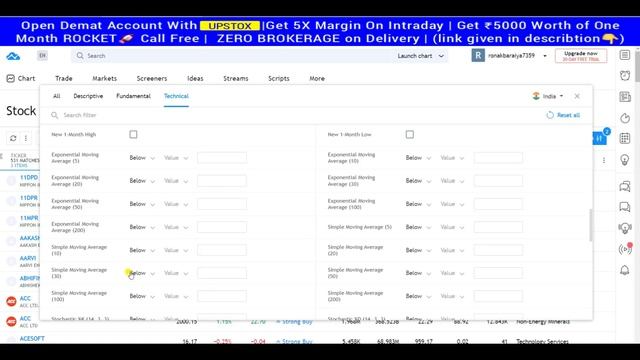
Task: Open Below dropdown for Simple Moving Average (30)
Action: click(142, 273)
